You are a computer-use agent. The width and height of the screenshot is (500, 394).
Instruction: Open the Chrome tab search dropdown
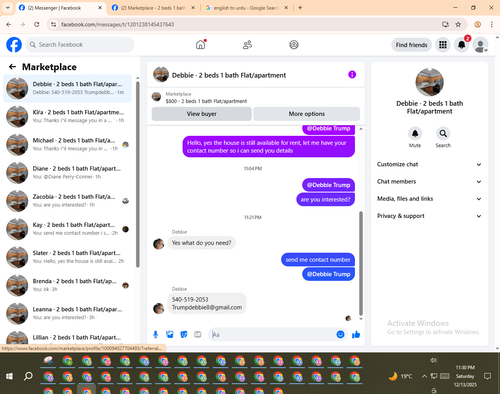click(x=8, y=8)
